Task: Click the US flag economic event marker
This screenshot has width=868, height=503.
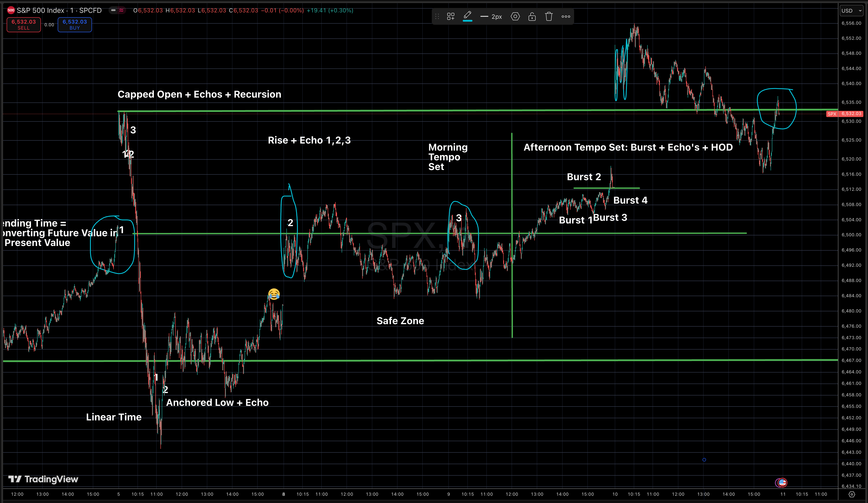Action: pos(782,482)
